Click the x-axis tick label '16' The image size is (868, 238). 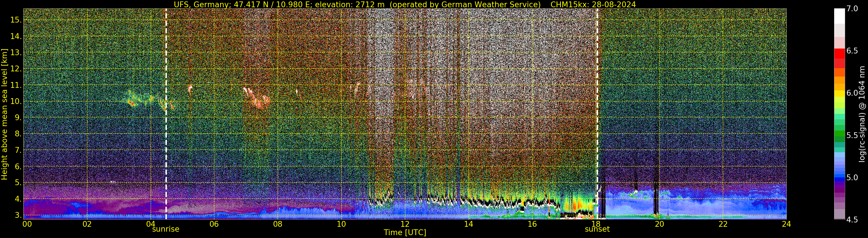532,224
